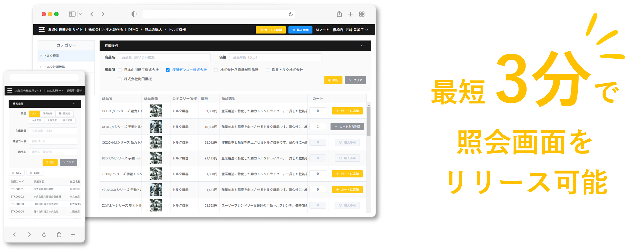Click mobile 商品名 input field
644x252 pixels.
(x=53, y=152)
